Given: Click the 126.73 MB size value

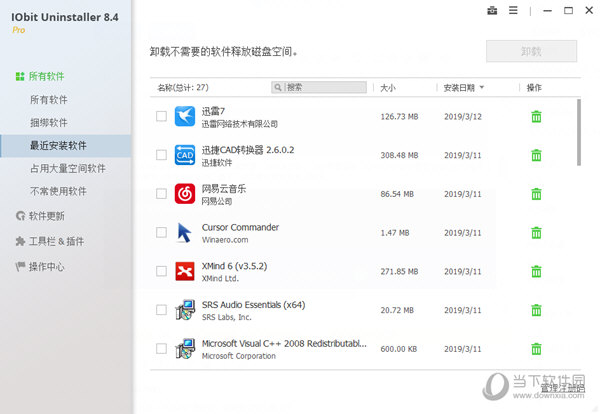Looking at the screenshot, I should pyautogui.click(x=399, y=117).
